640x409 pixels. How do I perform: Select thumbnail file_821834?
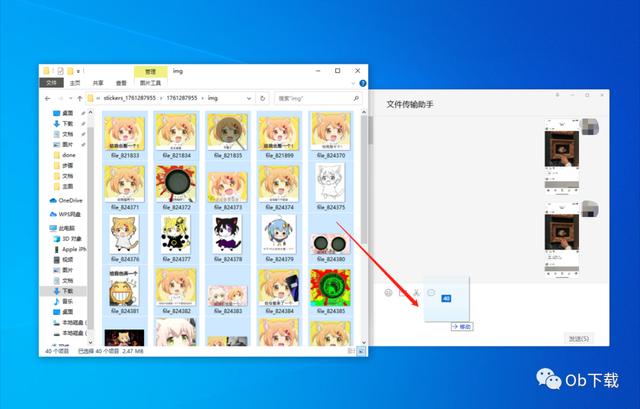point(176,133)
